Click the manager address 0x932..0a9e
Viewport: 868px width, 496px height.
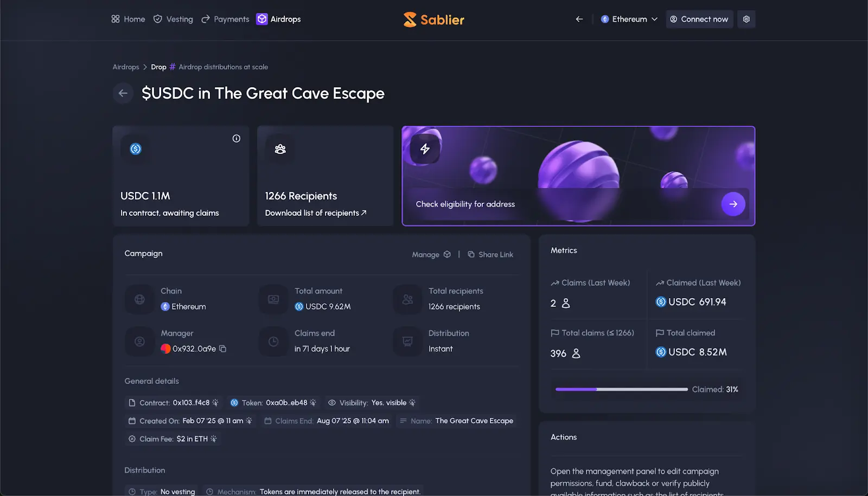[x=194, y=349]
